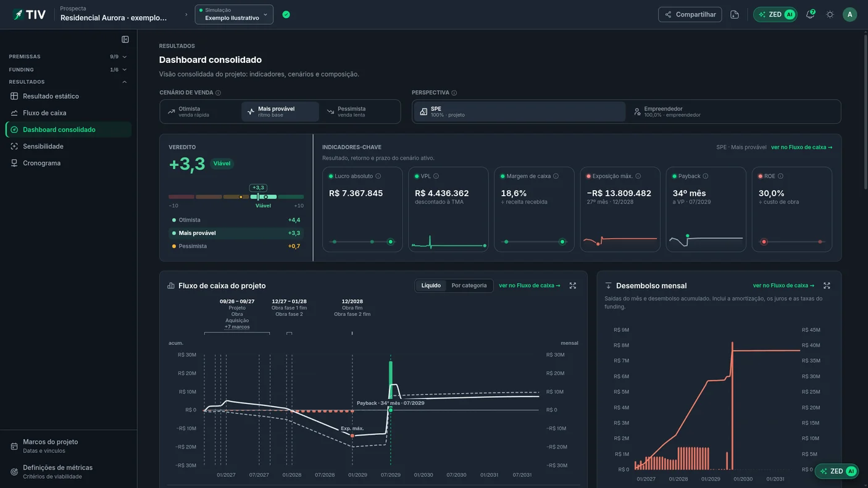
Task: Show info icon beside Perspectiva
Action: point(454,93)
